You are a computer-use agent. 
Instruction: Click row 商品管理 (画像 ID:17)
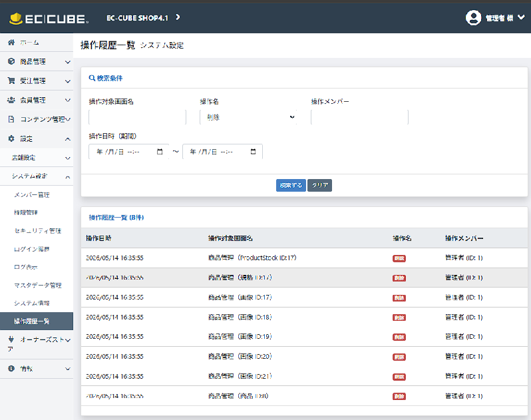coord(304,298)
